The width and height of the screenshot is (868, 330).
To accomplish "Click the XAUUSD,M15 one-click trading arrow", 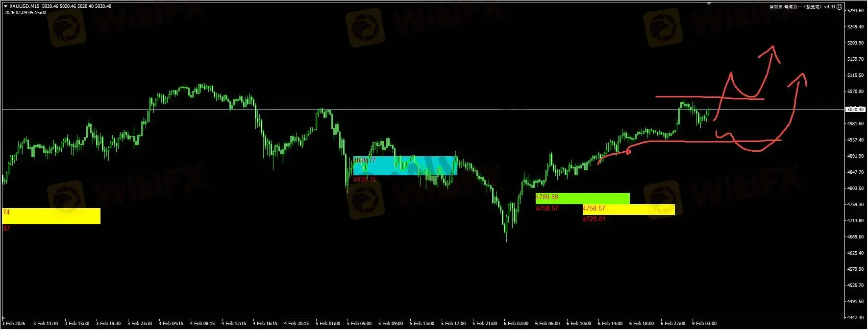I will [5, 6].
